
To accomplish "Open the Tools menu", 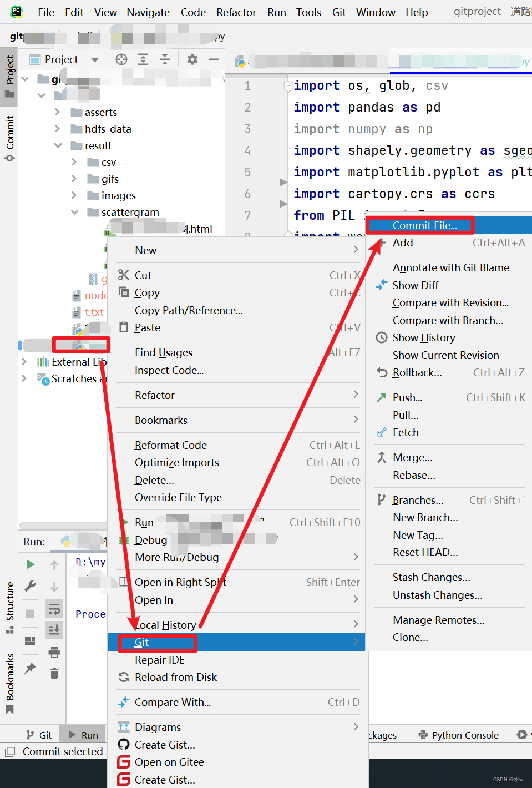I will click(x=308, y=12).
